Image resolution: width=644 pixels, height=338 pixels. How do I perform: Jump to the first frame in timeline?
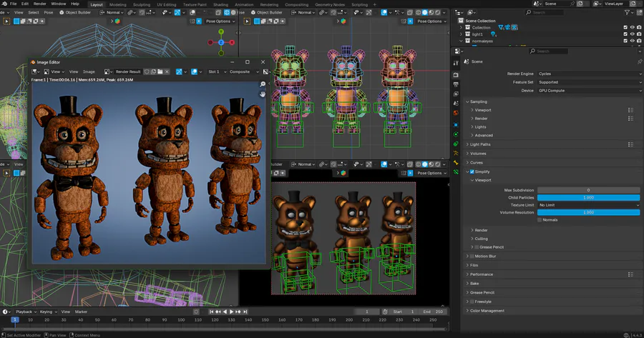coord(211,312)
